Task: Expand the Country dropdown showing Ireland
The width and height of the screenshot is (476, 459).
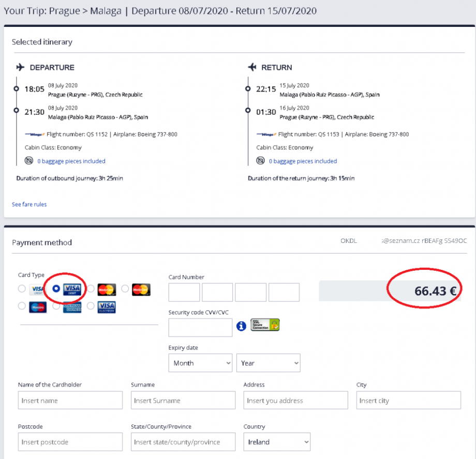Action: [277, 442]
